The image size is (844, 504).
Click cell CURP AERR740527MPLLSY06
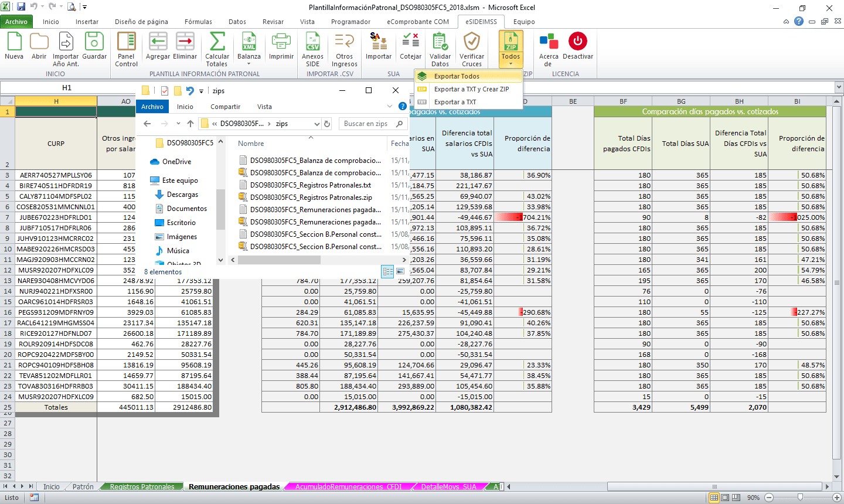(x=56, y=175)
